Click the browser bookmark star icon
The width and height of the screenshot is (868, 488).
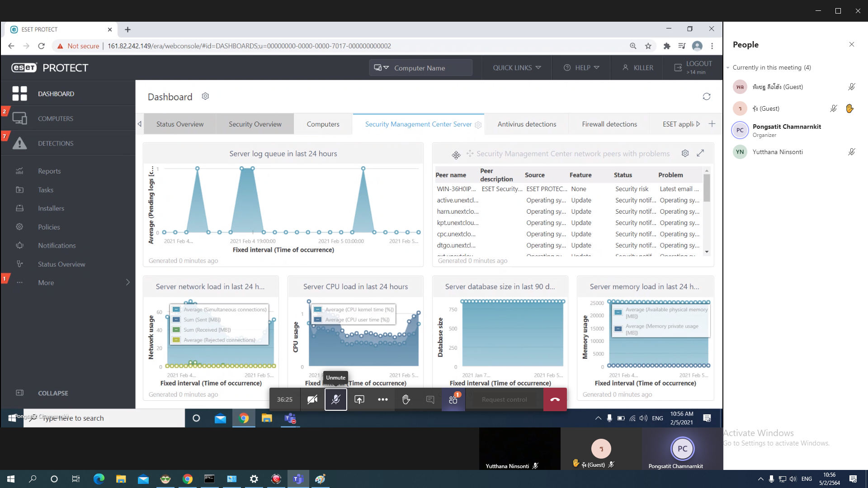648,46
